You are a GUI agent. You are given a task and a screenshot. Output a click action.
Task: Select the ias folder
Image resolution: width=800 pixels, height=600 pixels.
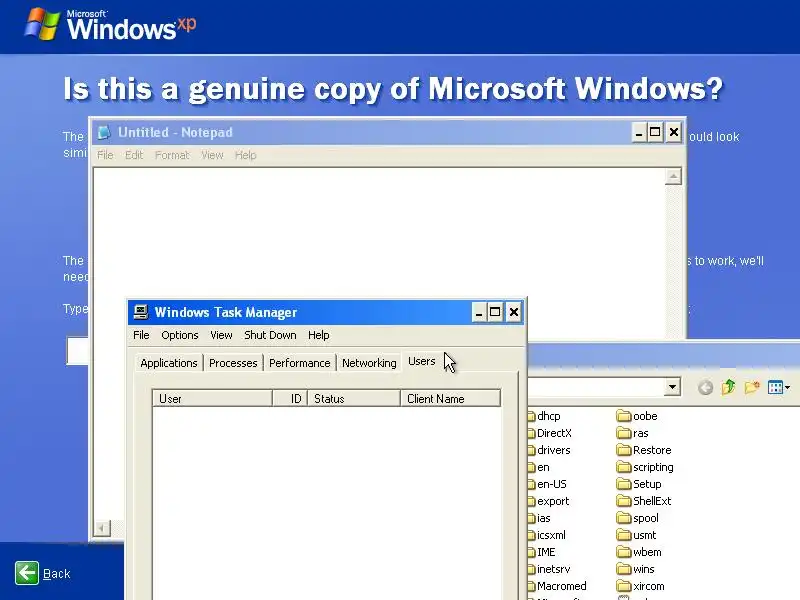point(539,518)
